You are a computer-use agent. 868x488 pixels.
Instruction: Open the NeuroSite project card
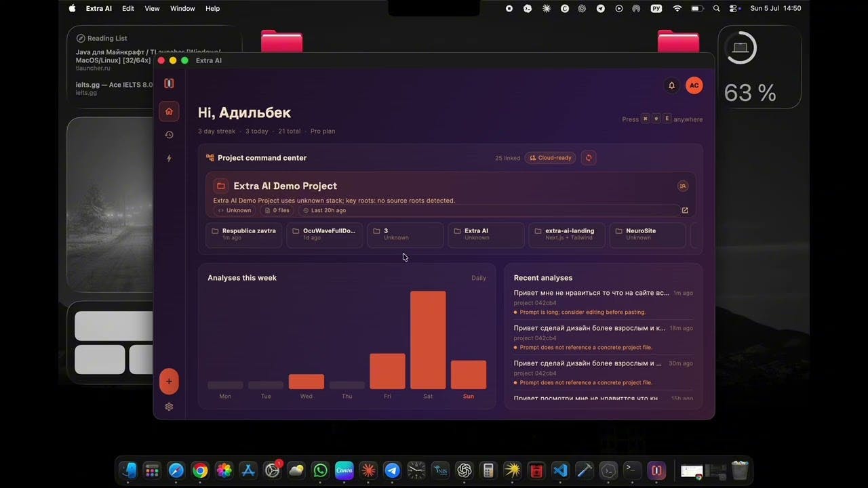[x=648, y=235]
